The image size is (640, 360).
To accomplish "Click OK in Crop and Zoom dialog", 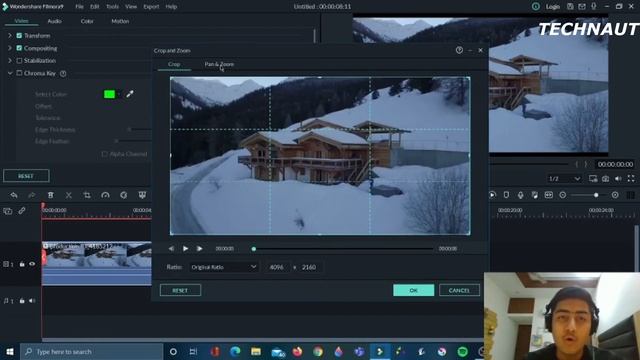I will (x=413, y=290).
